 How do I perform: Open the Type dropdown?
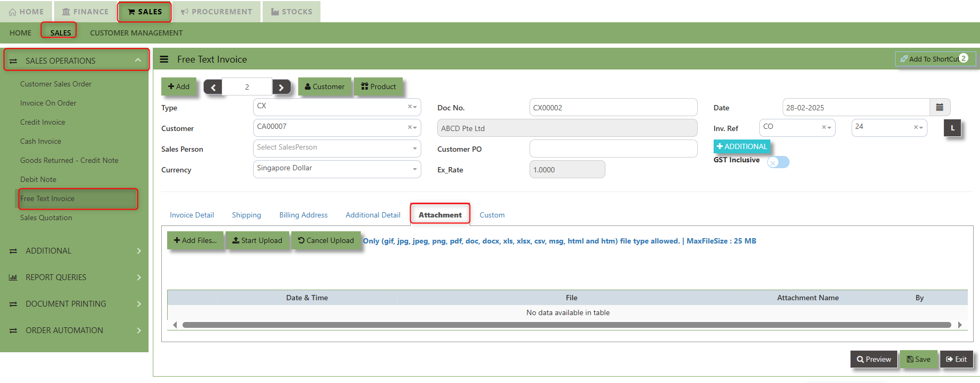[x=415, y=107]
